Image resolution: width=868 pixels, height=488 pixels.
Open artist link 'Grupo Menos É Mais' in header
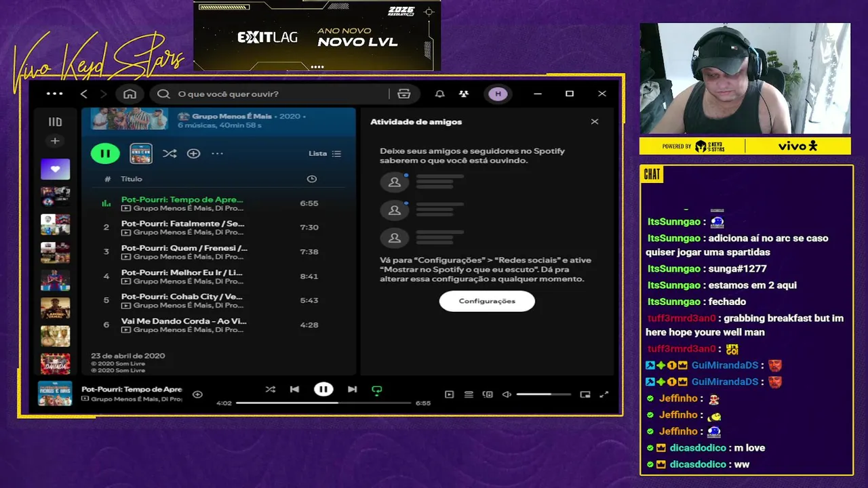click(231, 116)
